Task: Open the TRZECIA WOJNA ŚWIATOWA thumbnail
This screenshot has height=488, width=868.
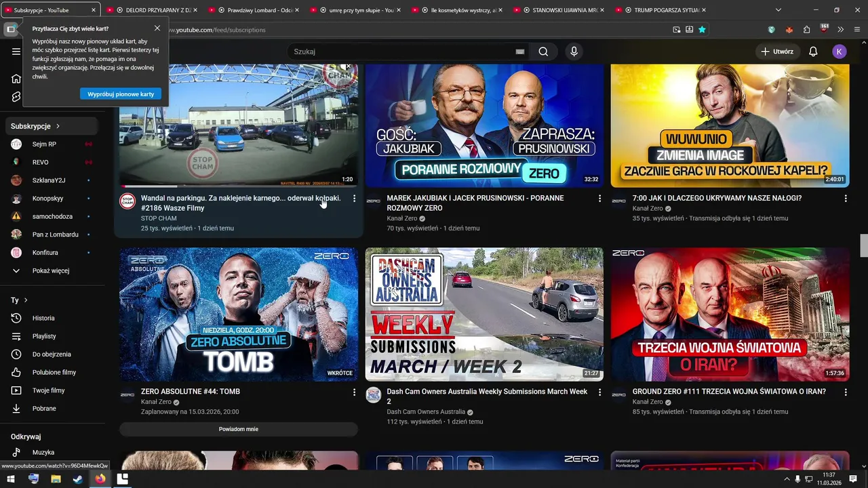Action: [730, 314]
